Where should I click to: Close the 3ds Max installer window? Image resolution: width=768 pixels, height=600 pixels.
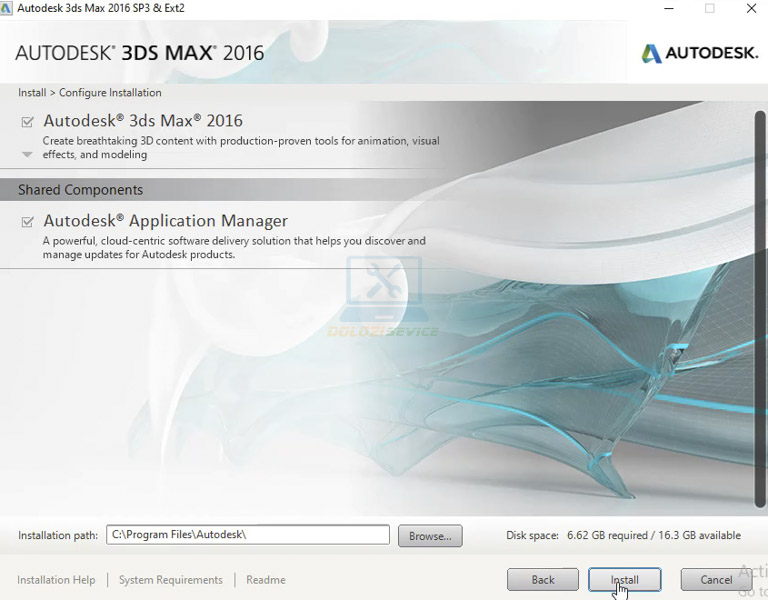(x=751, y=8)
